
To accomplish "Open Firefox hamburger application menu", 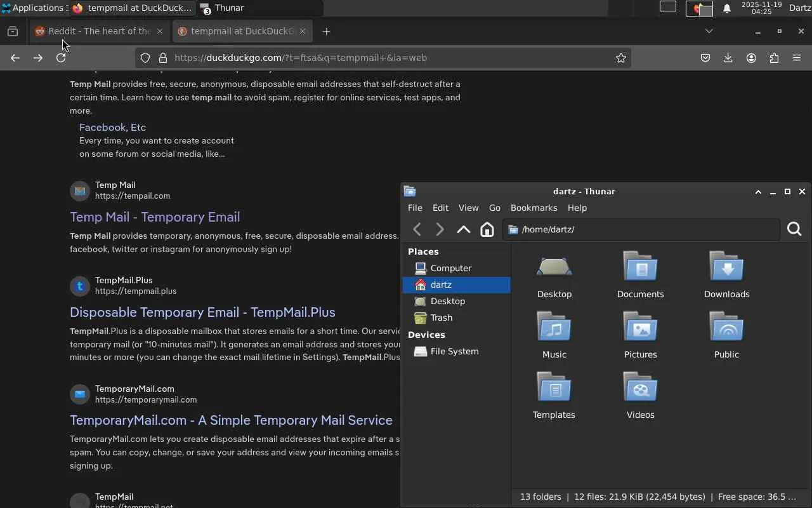I will 797,58.
